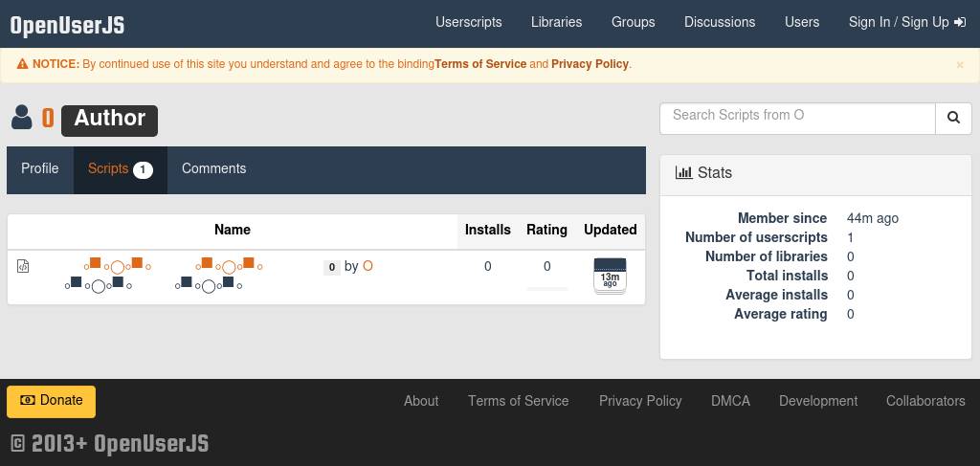This screenshot has height=466, width=980.
Task: Click the user avatar icon beside O
Action: [x=21, y=118]
